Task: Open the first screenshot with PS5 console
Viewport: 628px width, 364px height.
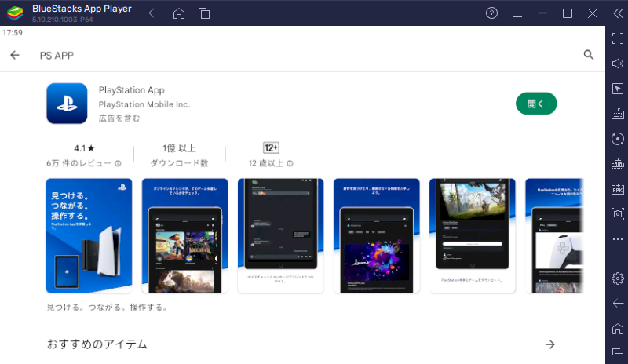Action: coord(89,236)
